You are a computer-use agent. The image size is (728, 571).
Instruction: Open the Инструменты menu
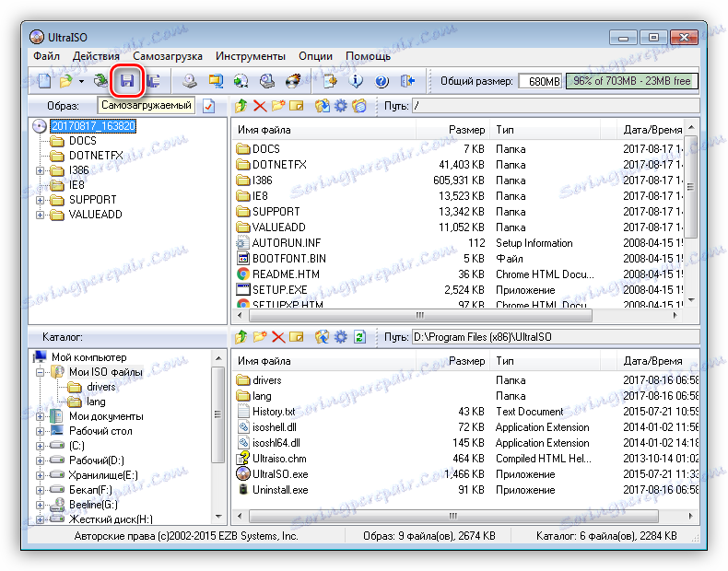(x=251, y=56)
